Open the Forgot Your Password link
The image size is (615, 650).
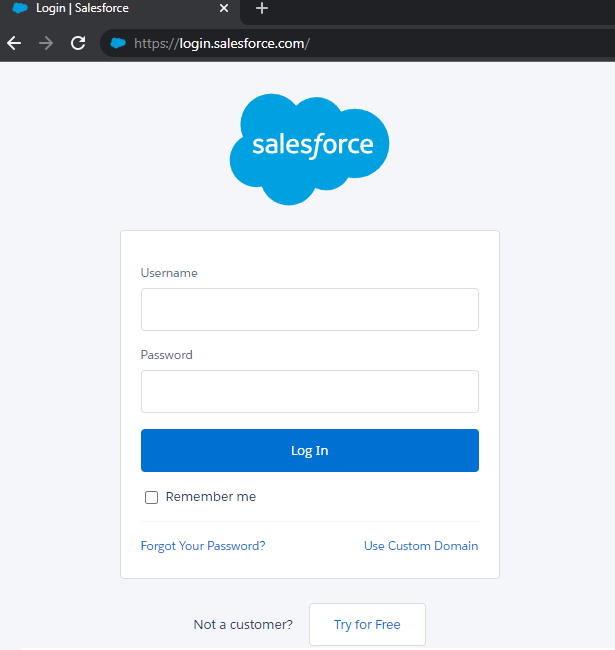[x=203, y=546]
